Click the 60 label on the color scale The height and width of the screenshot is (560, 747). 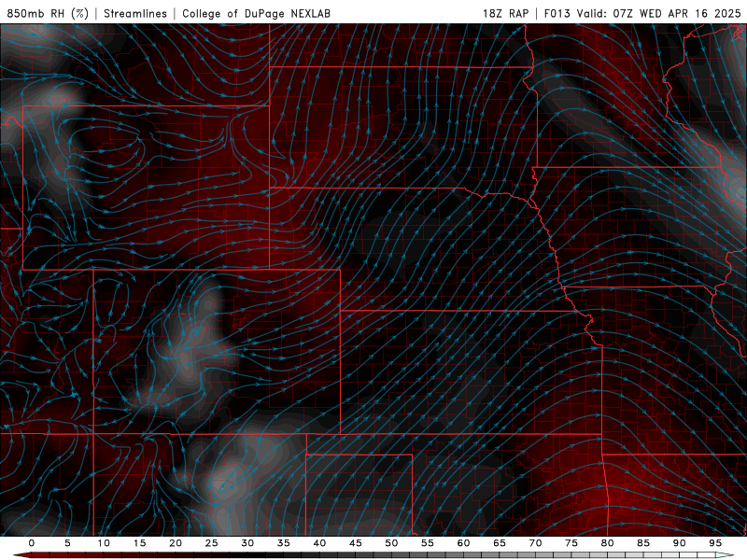pyautogui.click(x=463, y=543)
